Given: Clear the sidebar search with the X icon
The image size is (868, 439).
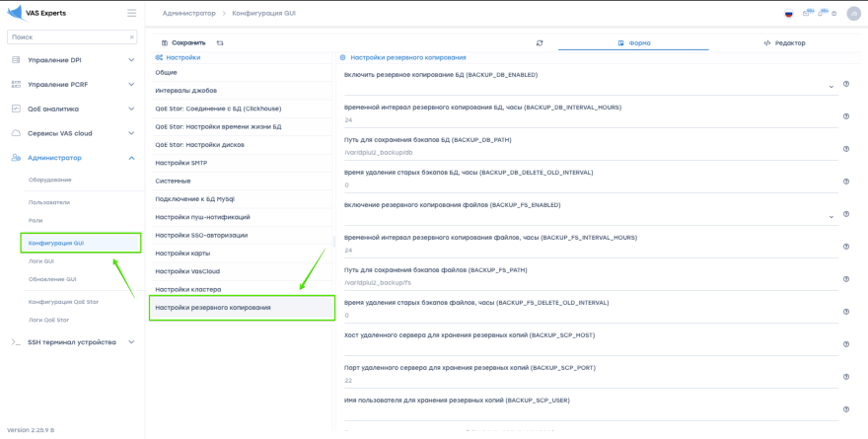Looking at the screenshot, I should click(132, 37).
